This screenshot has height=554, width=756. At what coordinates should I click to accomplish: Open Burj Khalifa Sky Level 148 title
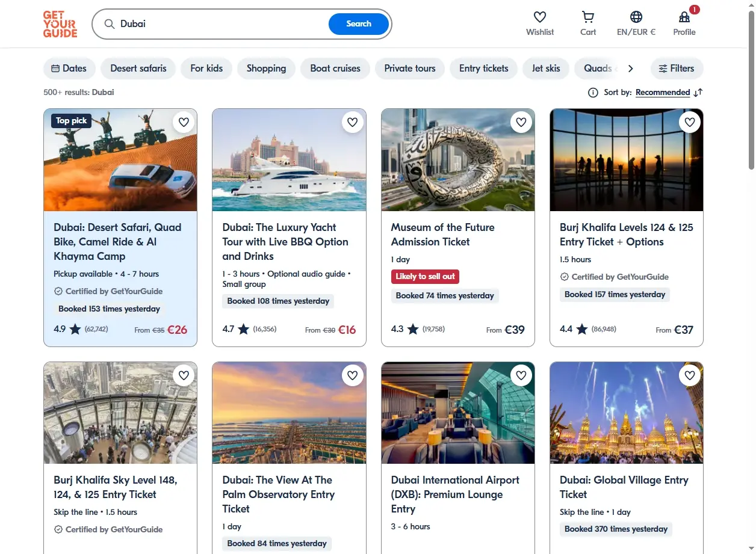[x=116, y=487]
